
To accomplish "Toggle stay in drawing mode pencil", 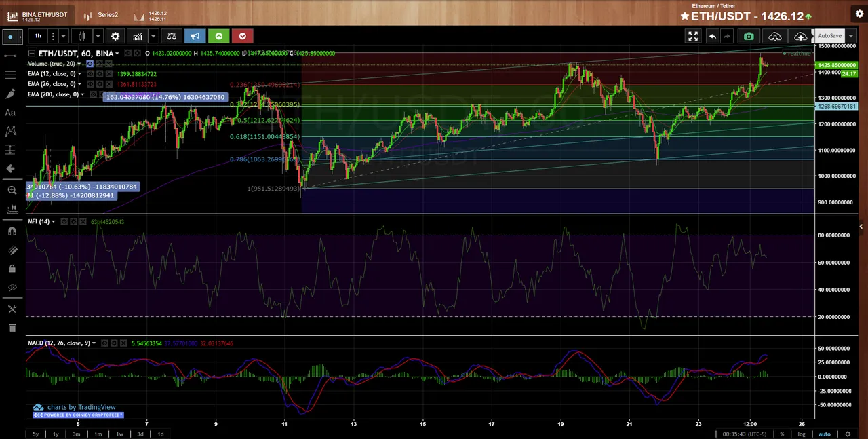I will point(12,250).
